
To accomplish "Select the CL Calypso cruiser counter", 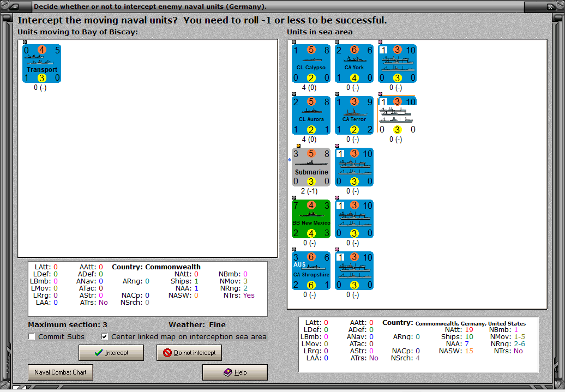I will tap(311, 63).
